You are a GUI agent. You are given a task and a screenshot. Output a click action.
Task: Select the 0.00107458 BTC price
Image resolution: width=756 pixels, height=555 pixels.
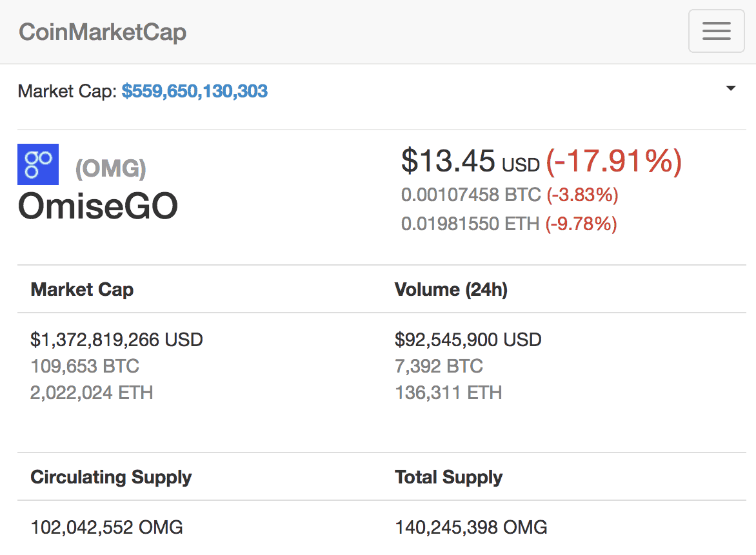click(x=471, y=195)
